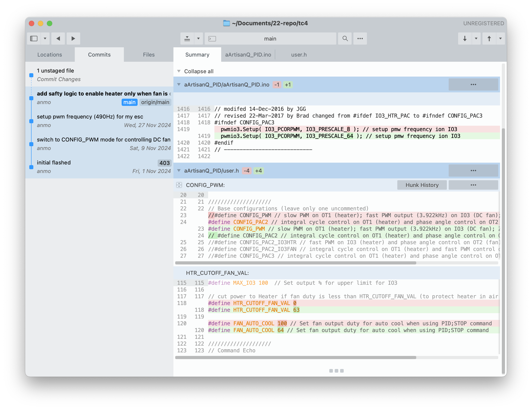Image resolution: width=532 pixels, height=410 pixels.
Task: Click the CONFIG_PWM hunk expand context icon
Action: [x=179, y=185]
